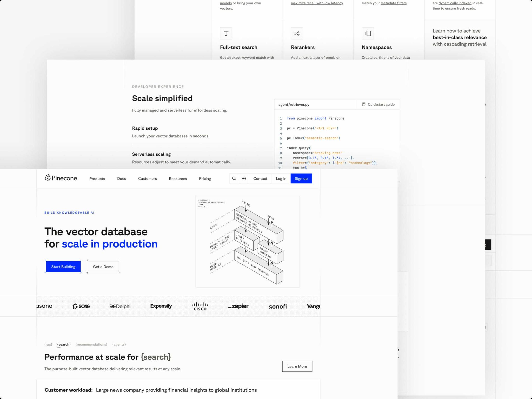Select the {rag} tab
This screenshot has height=399, width=532.
click(48, 344)
